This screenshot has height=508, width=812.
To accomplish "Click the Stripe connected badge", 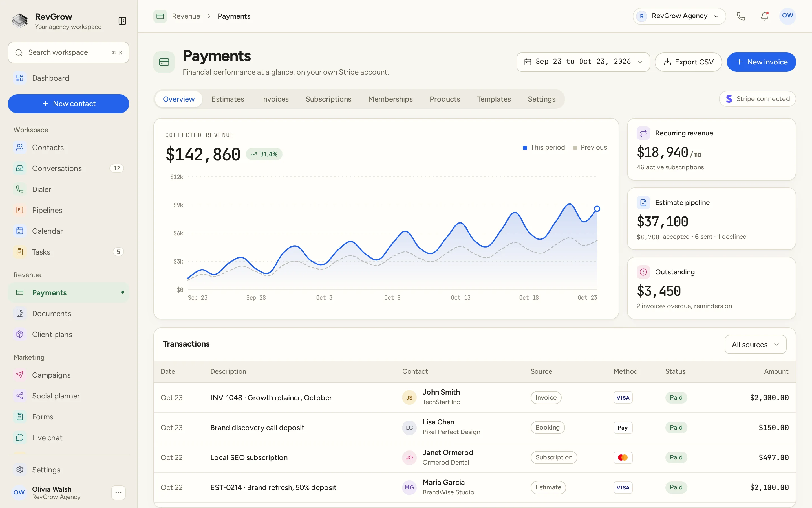I will click(757, 99).
